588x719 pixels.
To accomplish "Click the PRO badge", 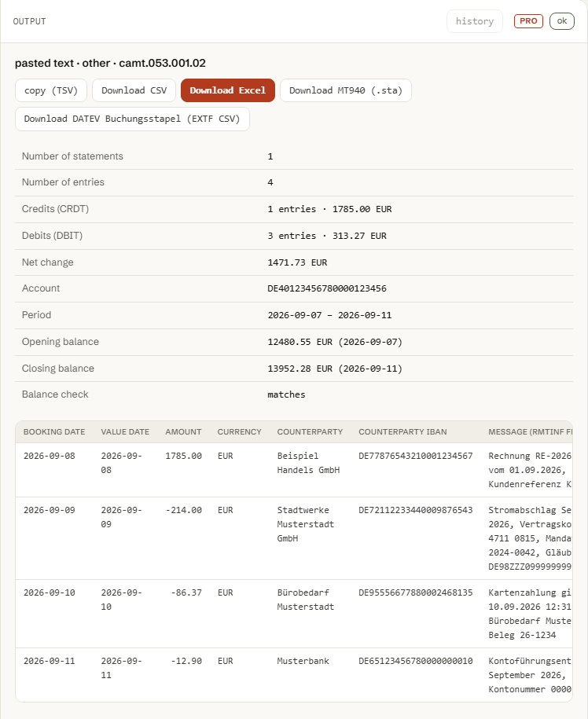I will coord(528,21).
